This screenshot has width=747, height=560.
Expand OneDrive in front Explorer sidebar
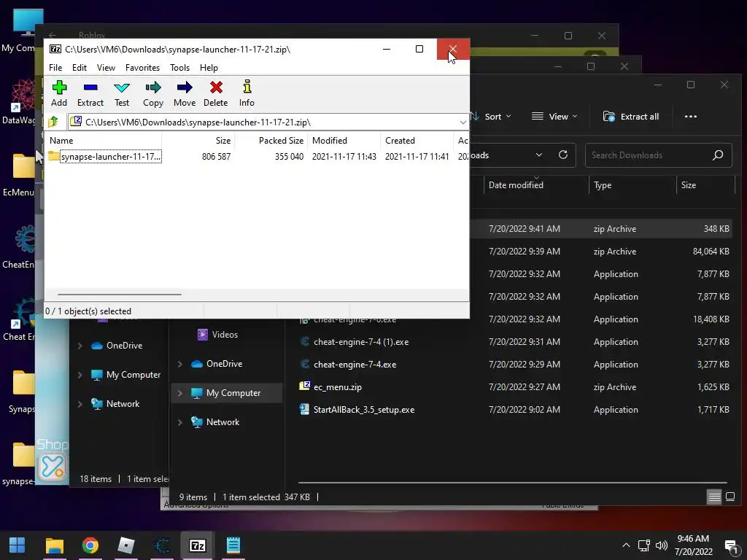tap(179, 364)
